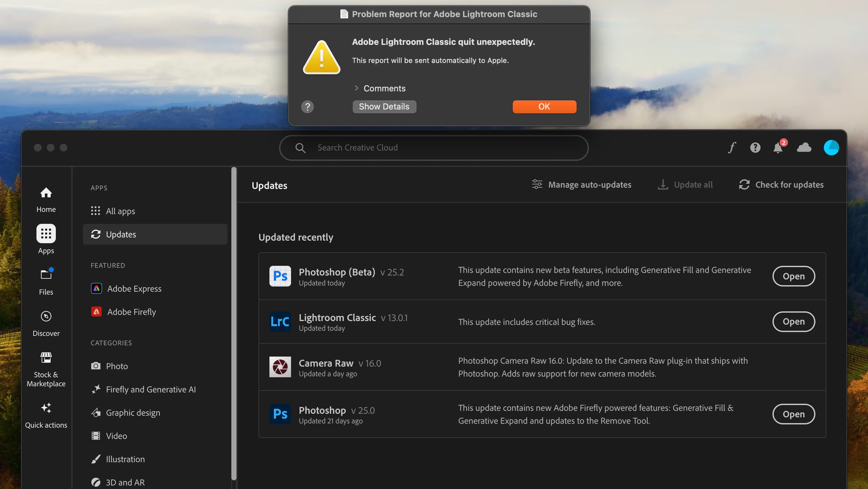Open Adobe Firefly from Featured list
The width and height of the screenshot is (868, 489).
[x=131, y=312]
